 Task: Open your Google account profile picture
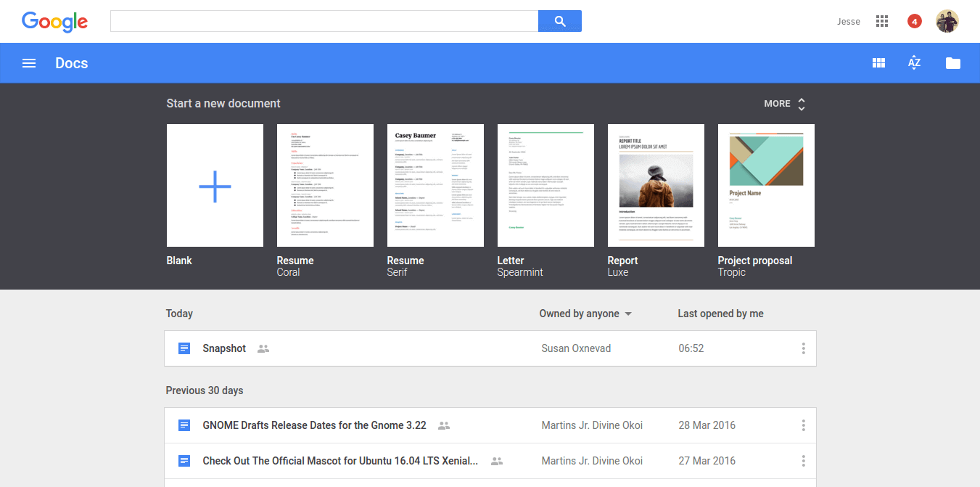coord(948,21)
